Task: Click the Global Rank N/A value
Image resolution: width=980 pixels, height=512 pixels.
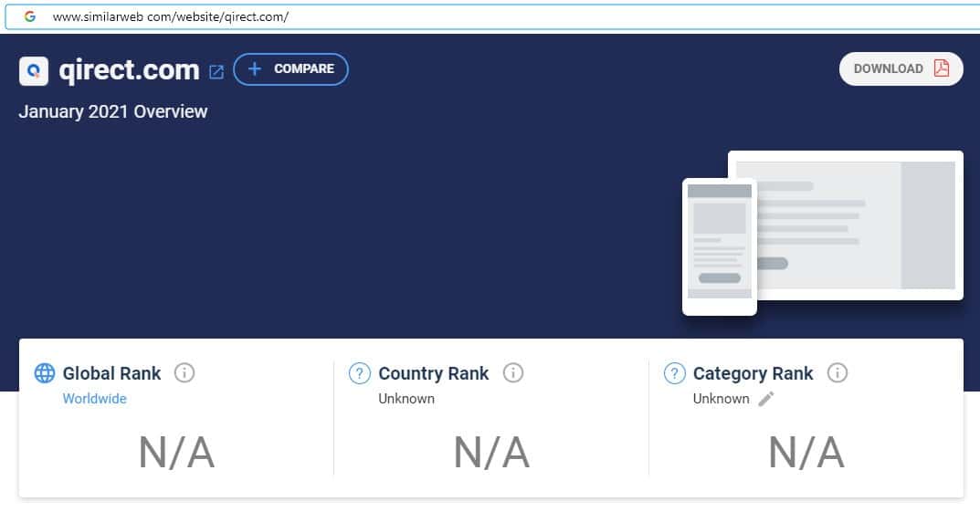Action: click(177, 452)
